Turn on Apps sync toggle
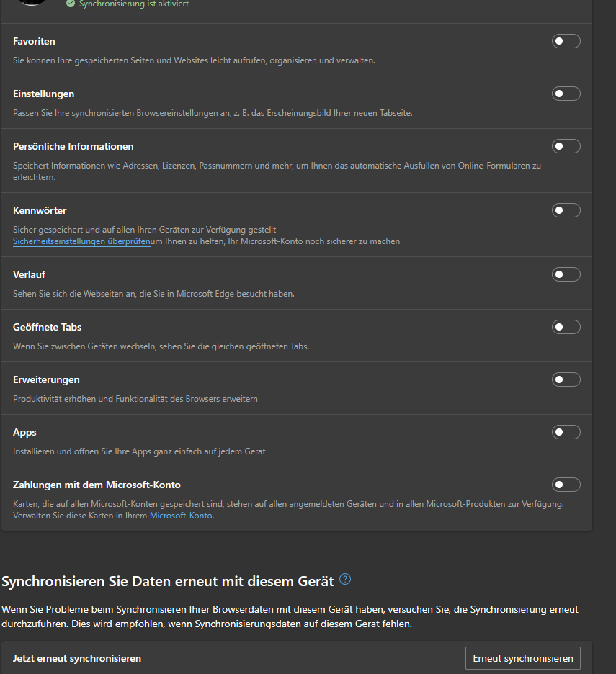 pyautogui.click(x=566, y=432)
